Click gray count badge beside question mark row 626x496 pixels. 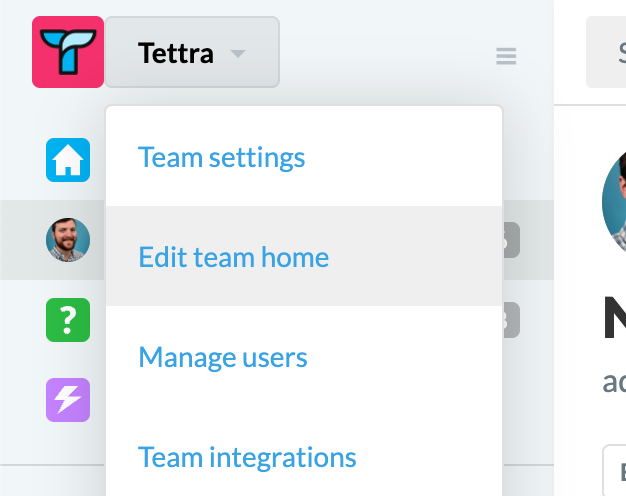[x=511, y=320]
